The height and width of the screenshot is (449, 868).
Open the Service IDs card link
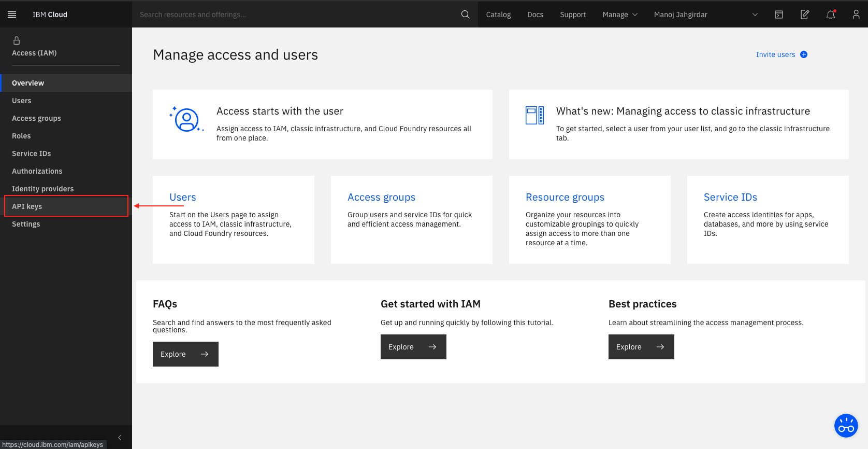[x=730, y=198]
